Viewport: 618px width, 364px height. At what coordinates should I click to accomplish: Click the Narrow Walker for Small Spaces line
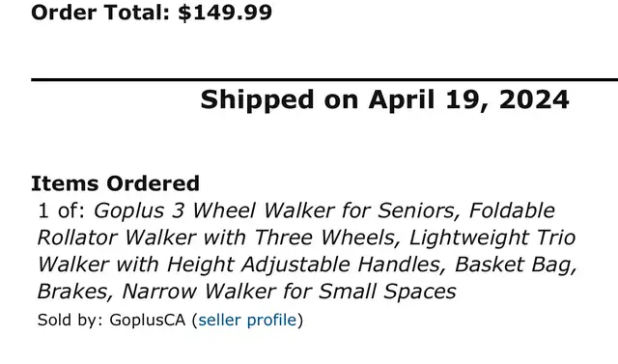pyautogui.click(x=289, y=292)
